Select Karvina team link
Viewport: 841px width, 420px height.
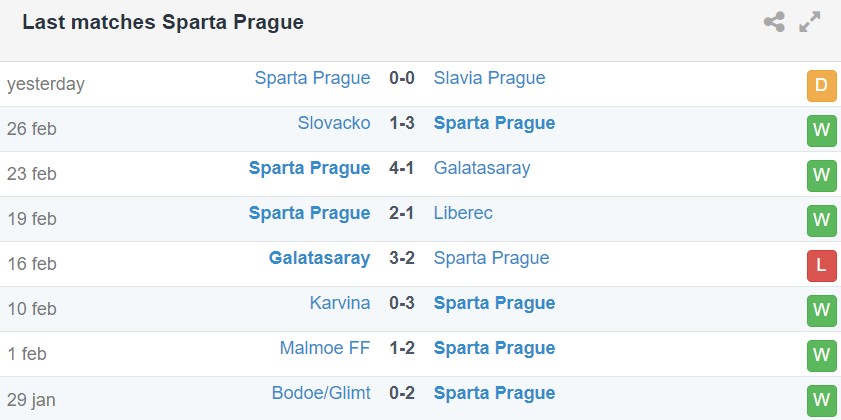tap(340, 303)
